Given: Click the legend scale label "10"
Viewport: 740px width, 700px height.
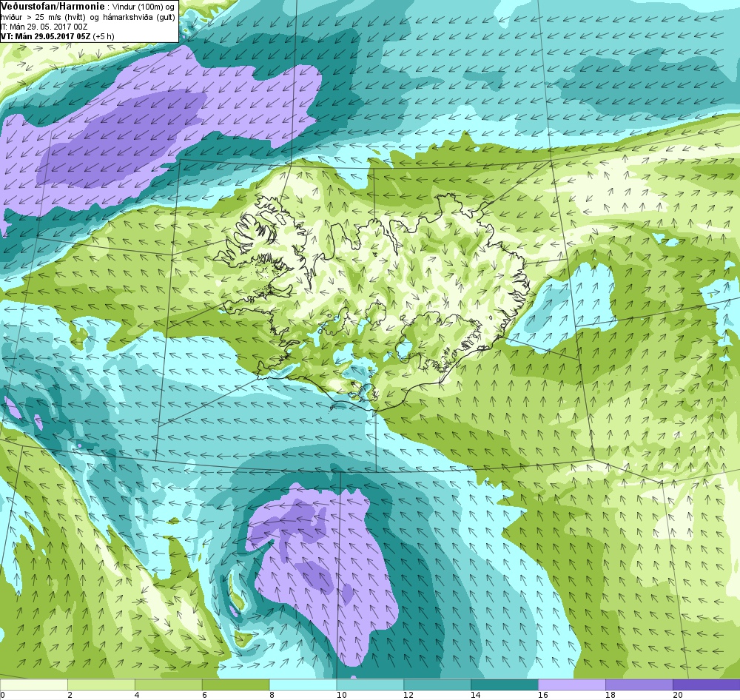Looking at the screenshot, I should (341, 695).
